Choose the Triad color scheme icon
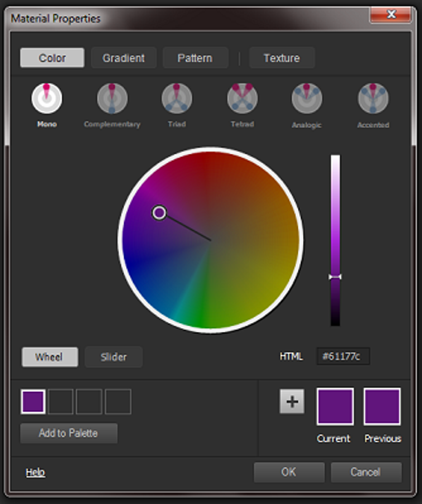 tap(177, 98)
